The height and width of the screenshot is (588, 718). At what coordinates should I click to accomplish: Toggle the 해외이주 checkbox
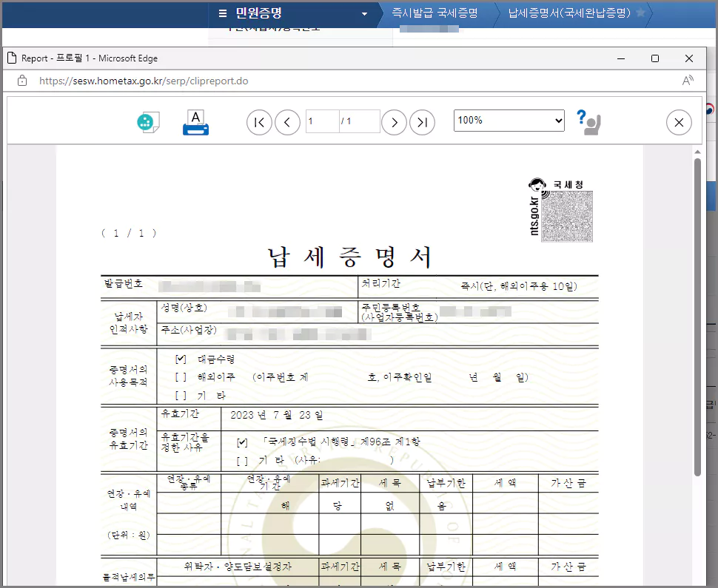click(x=181, y=377)
